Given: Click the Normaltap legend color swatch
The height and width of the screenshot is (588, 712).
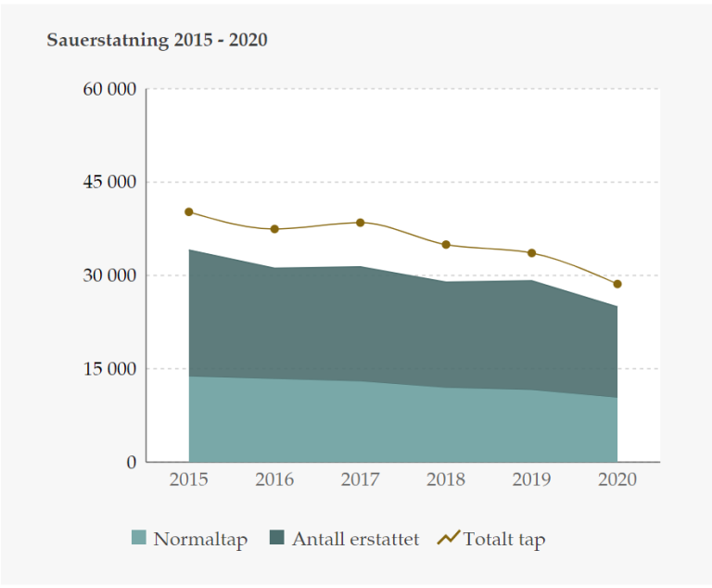Looking at the screenshot, I should pyautogui.click(x=138, y=538).
